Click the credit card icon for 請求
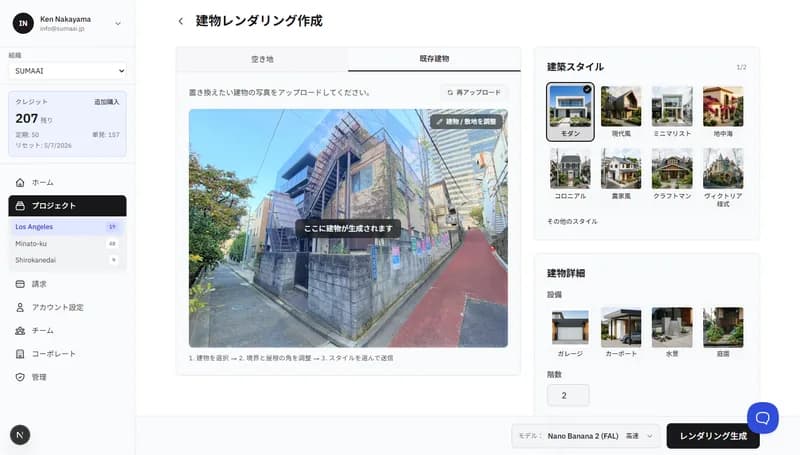 pos(20,284)
